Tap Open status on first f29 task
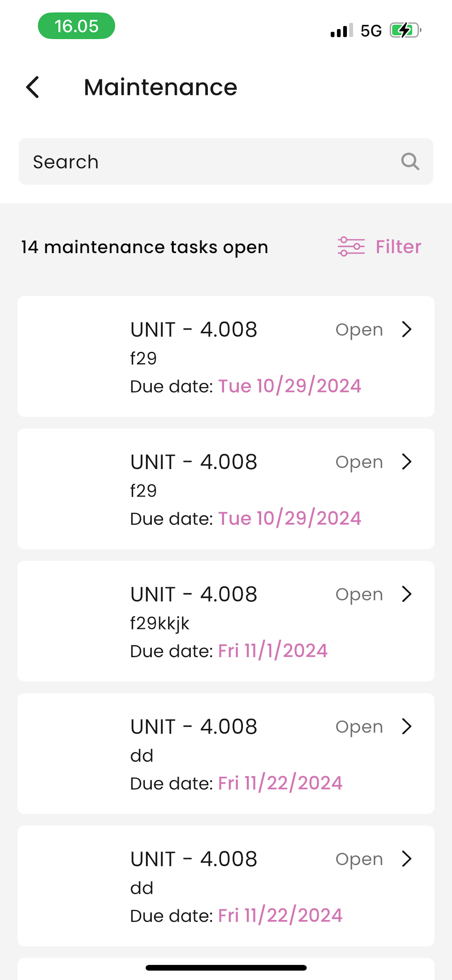The width and height of the screenshot is (452, 980). coord(359,330)
